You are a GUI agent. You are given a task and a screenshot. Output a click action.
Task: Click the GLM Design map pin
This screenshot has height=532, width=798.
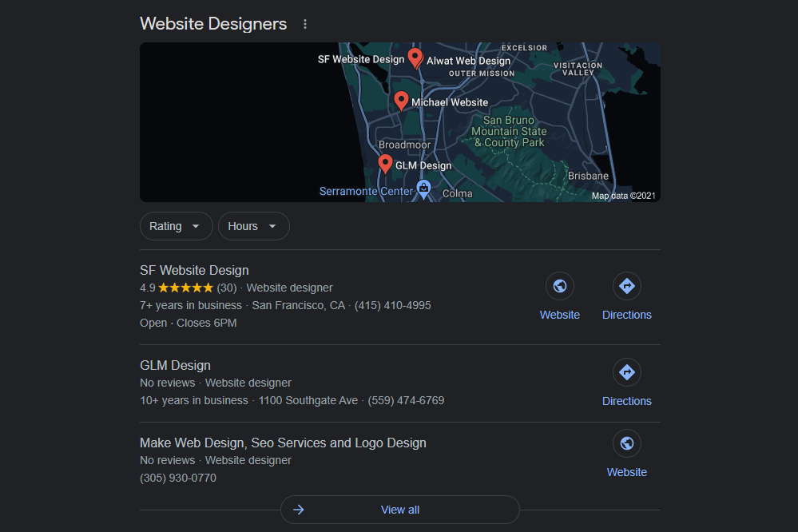385,164
